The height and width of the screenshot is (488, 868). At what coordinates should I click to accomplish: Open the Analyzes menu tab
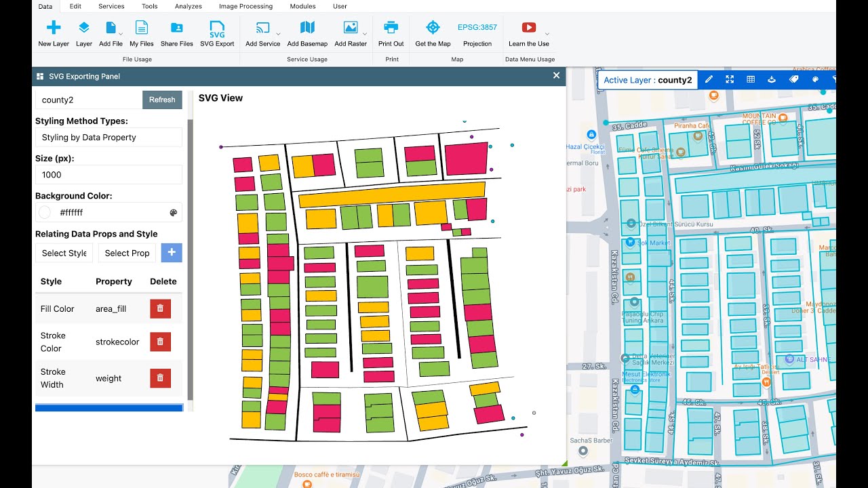pyautogui.click(x=189, y=6)
